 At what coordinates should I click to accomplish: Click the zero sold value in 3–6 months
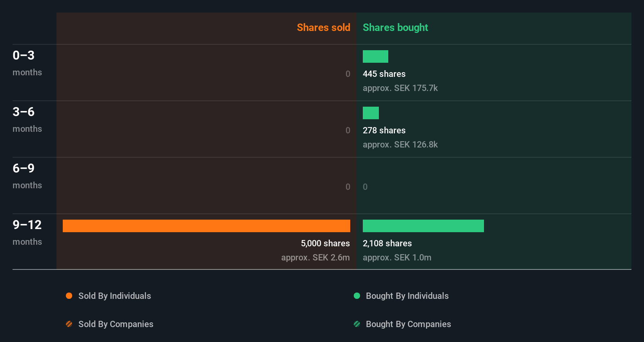348,130
